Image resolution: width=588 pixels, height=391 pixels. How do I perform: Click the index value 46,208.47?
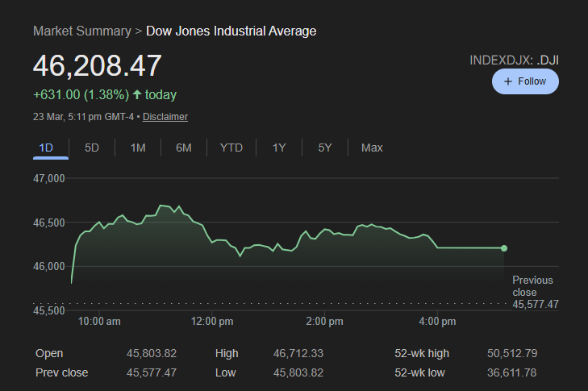point(97,65)
